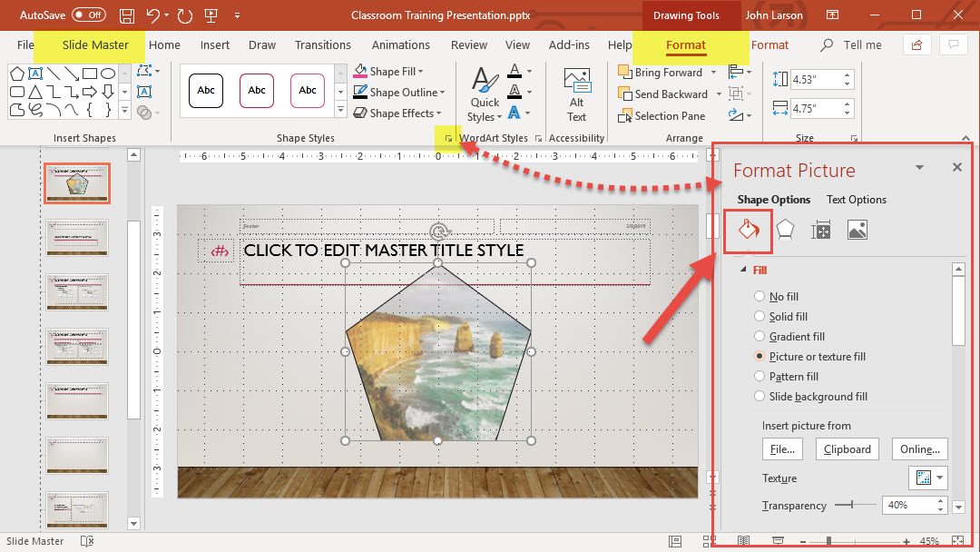Choose the Gradient fill radio button
Viewport: 980px width, 552px height.
pyautogui.click(x=759, y=337)
